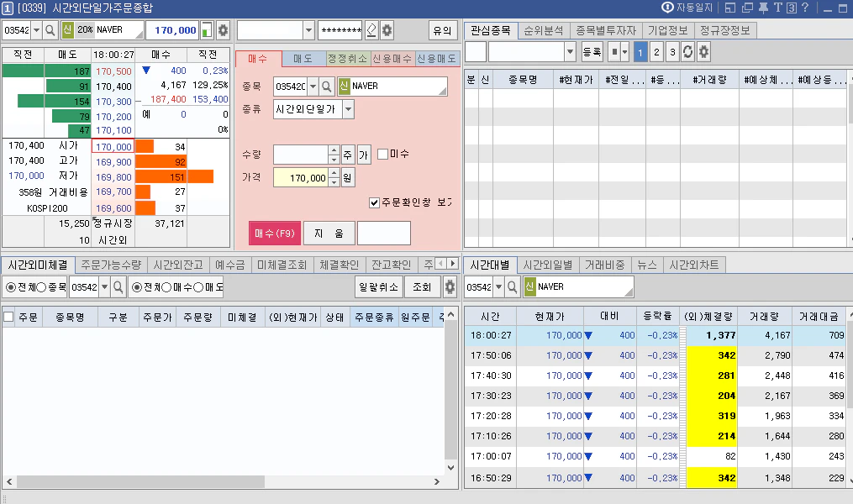The image size is (853, 504).
Task: Open the gear icon next to 조회 button
Action: (450, 286)
